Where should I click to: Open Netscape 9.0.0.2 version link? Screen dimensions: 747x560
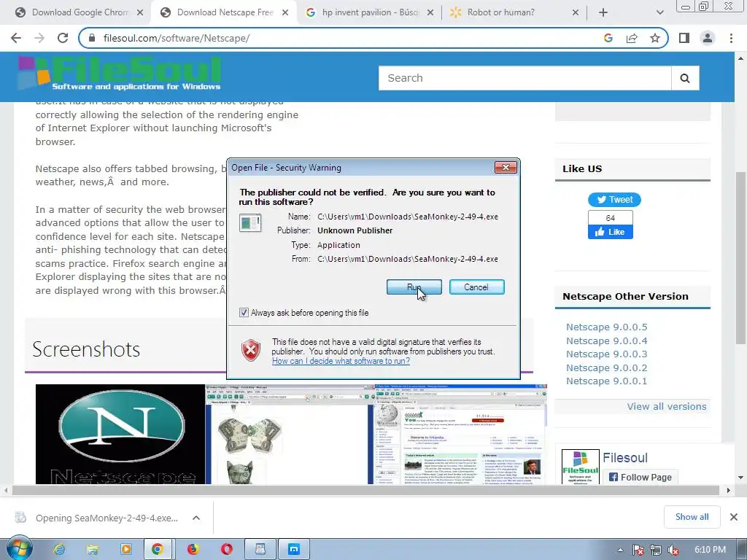point(606,368)
